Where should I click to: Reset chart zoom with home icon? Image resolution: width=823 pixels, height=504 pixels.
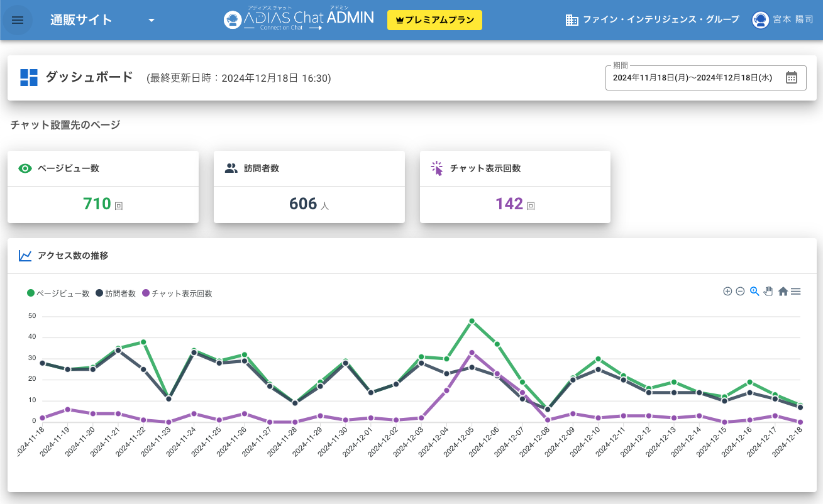pyautogui.click(x=783, y=291)
